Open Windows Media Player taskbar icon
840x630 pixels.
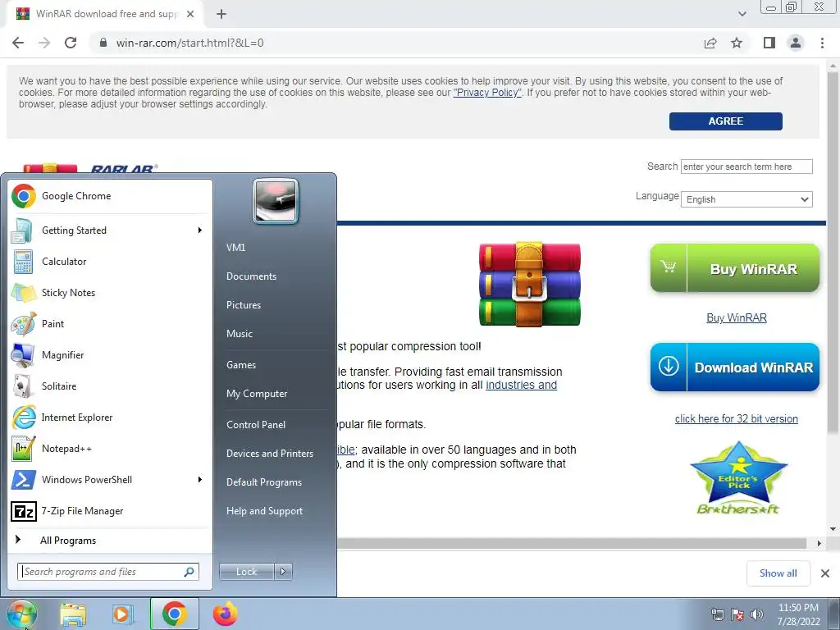pyautogui.click(x=123, y=614)
